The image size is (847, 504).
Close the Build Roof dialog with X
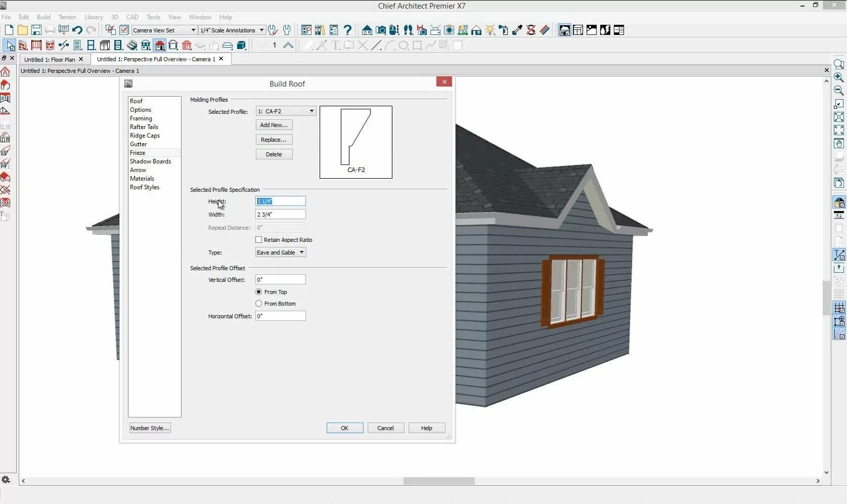coord(444,82)
